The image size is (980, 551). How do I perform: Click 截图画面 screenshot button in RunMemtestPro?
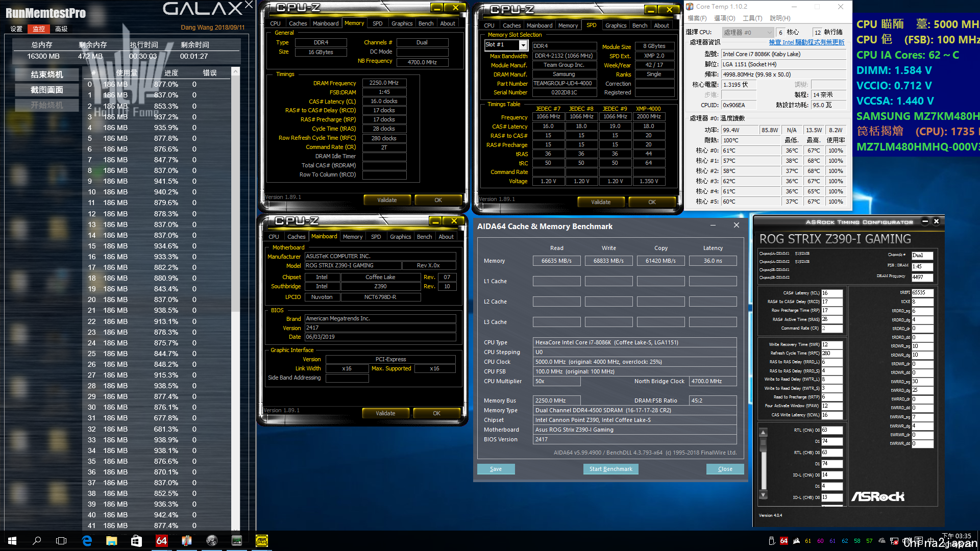point(47,90)
